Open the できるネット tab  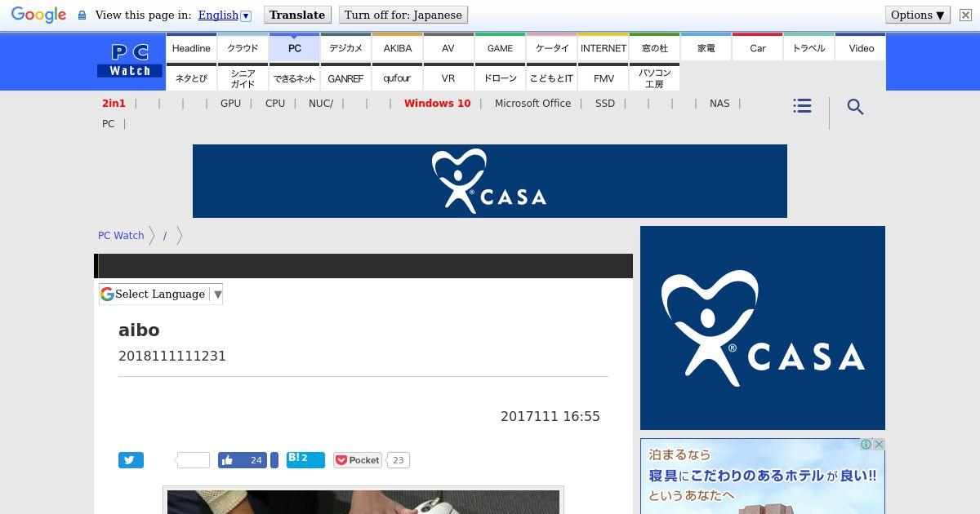click(x=294, y=78)
